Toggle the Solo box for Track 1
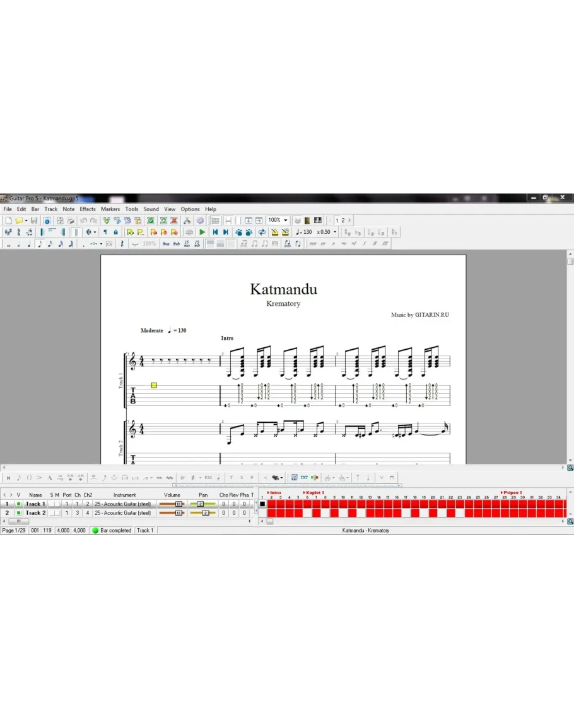Viewport: 574px width, 728px height. [52, 504]
